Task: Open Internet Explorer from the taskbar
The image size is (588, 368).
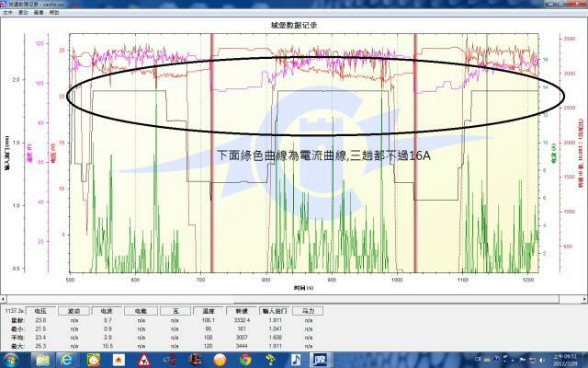Action: (x=66, y=359)
